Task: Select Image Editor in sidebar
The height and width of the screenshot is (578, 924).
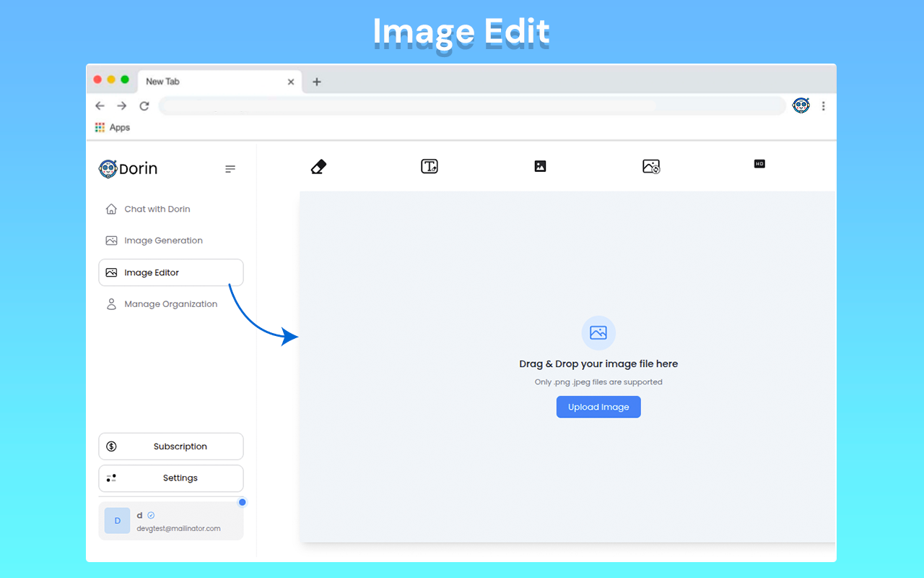Action: point(170,272)
